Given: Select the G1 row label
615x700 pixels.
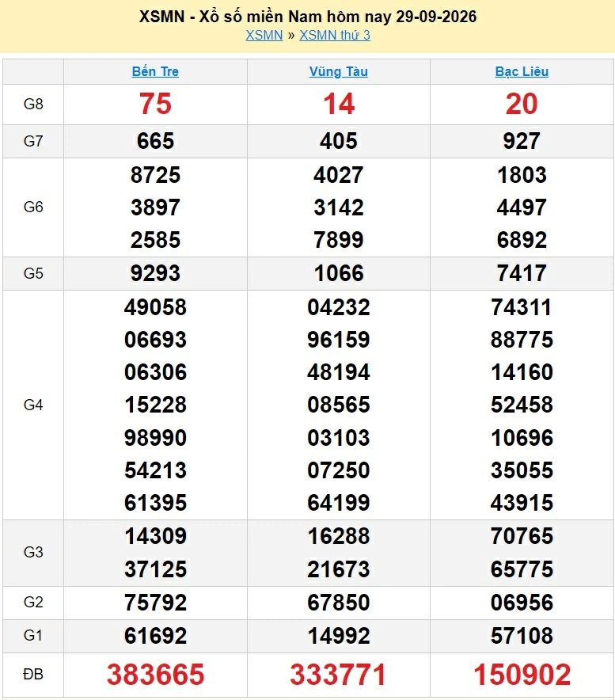Looking at the screenshot, I should pyautogui.click(x=33, y=635).
